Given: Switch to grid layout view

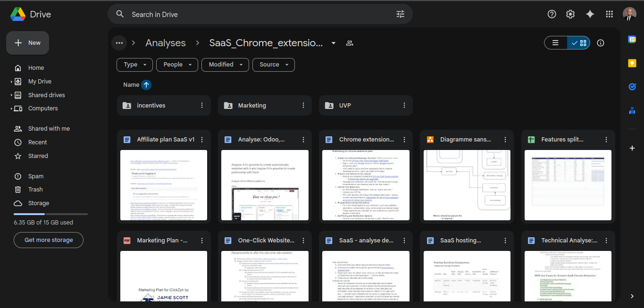Looking at the screenshot, I should 579,43.
